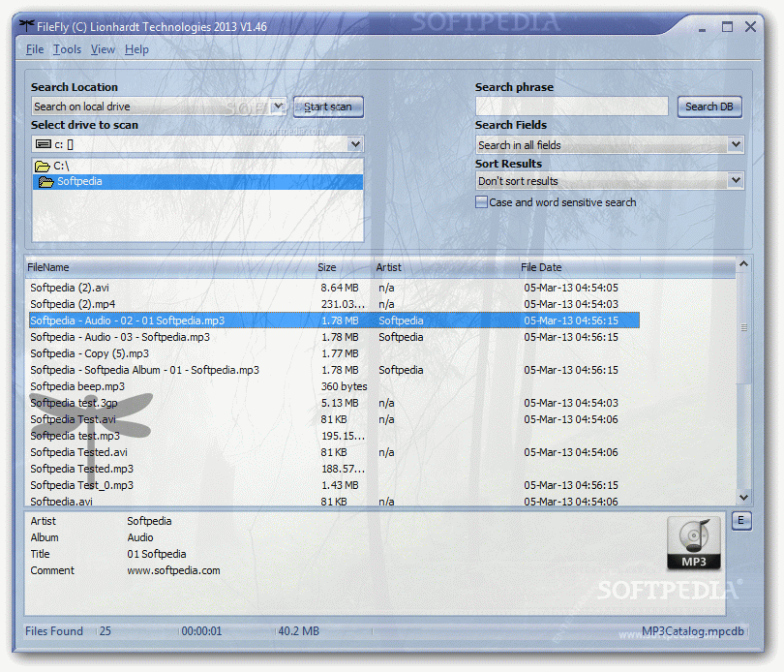Click the E edit tags button

(x=741, y=520)
